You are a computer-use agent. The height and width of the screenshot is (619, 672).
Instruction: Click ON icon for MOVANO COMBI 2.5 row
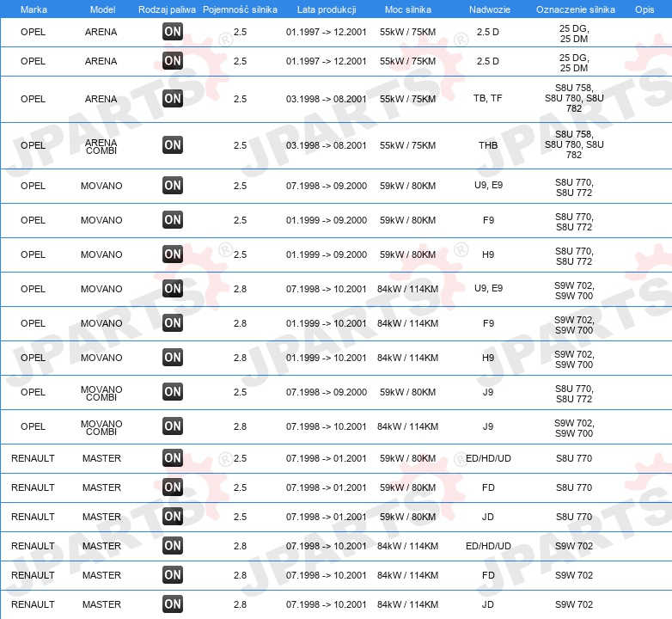pos(173,391)
